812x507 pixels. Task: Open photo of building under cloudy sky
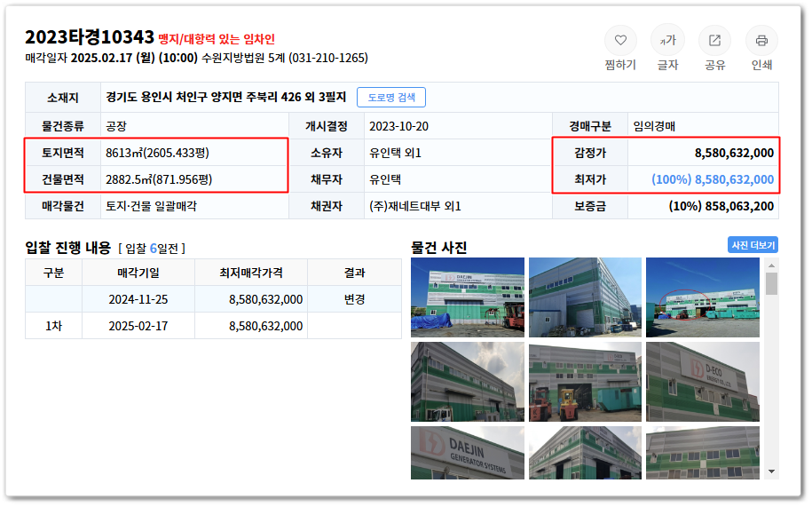(467, 382)
